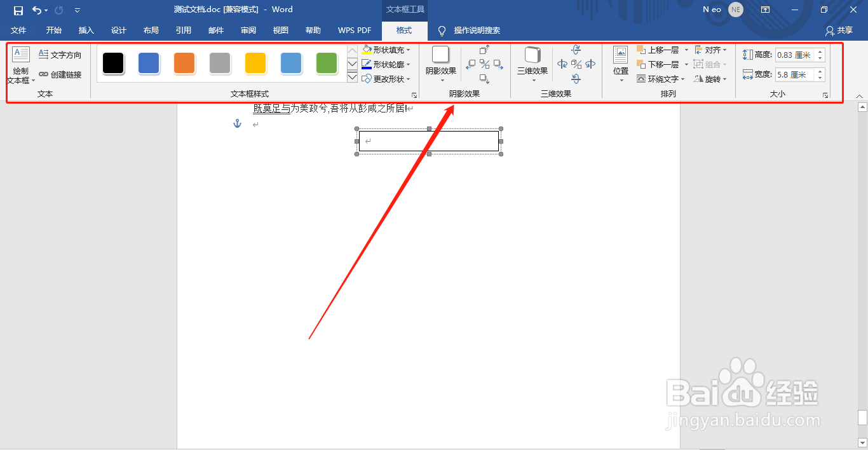
Task: Toggle shadow on/off center icon
Action: tap(485, 64)
